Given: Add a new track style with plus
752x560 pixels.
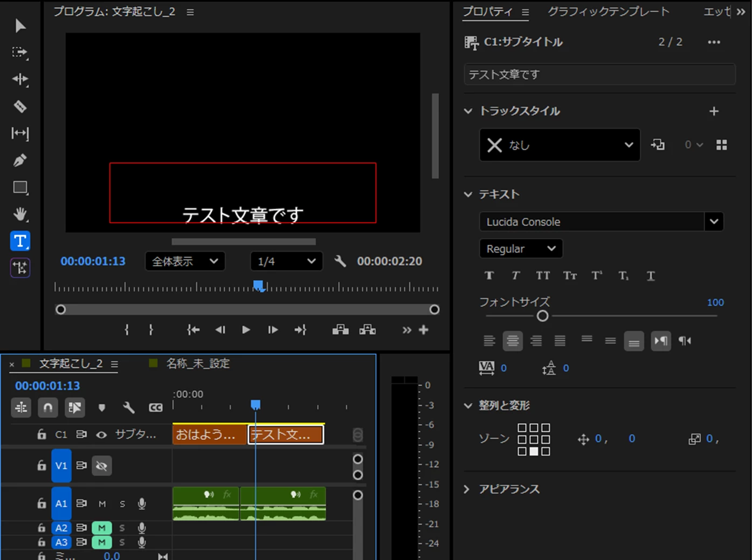Looking at the screenshot, I should tap(714, 111).
